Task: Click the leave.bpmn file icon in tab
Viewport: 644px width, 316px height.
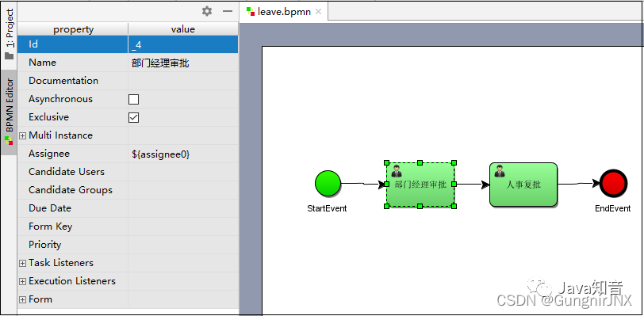Action: [x=251, y=12]
